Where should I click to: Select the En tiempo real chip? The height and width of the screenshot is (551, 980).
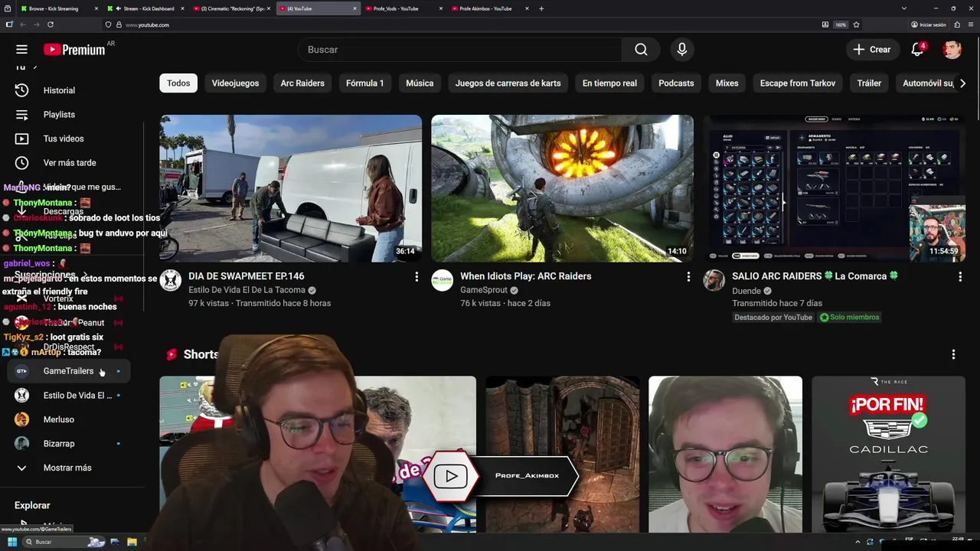(609, 83)
